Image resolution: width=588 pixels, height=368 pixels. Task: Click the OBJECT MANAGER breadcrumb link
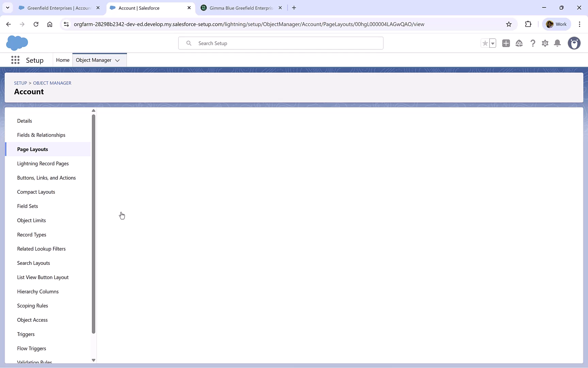[52, 83]
